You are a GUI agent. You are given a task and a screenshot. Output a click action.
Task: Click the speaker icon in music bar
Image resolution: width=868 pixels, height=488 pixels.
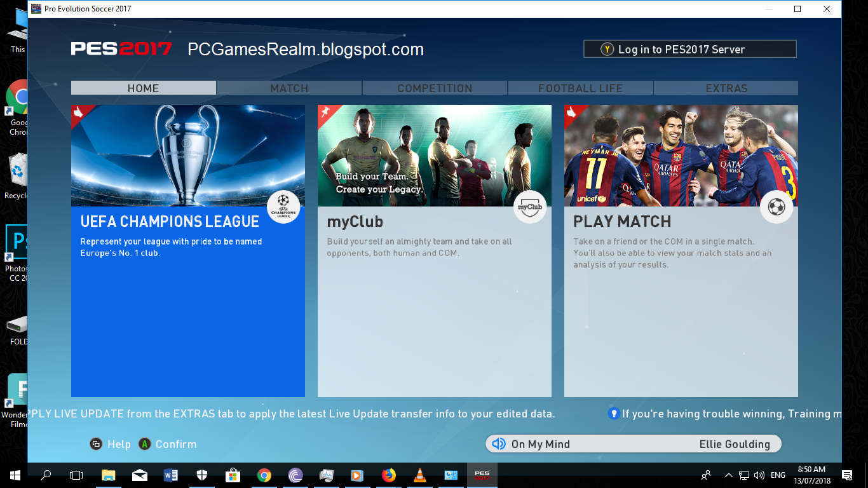click(499, 444)
